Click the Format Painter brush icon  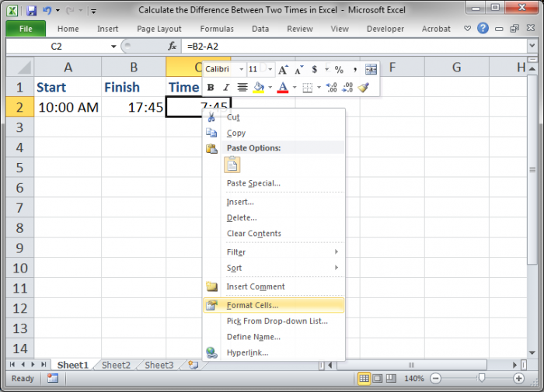point(363,88)
